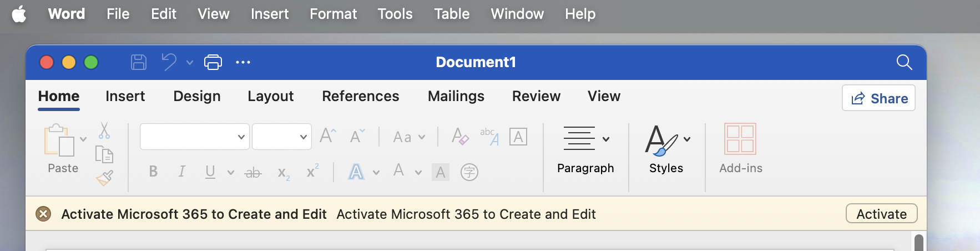This screenshot has width=980, height=251.
Task: Toggle Superscript formatting
Action: coord(313,170)
